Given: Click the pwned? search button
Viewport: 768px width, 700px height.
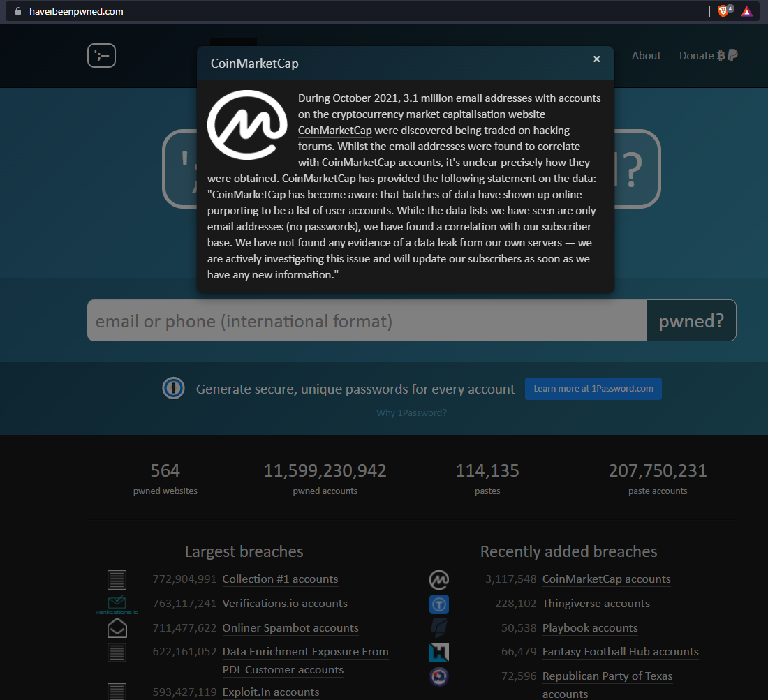Looking at the screenshot, I should tap(691, 320).
